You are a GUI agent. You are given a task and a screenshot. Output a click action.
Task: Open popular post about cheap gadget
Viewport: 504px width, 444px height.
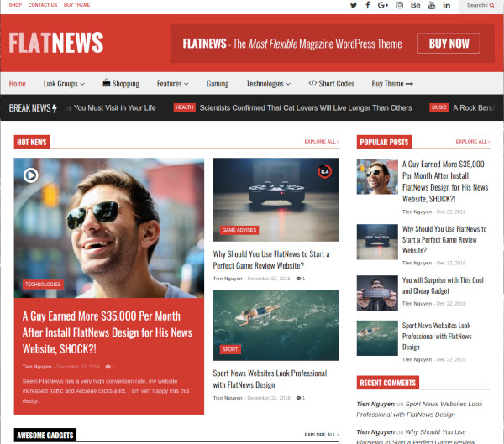pos(443,285)
